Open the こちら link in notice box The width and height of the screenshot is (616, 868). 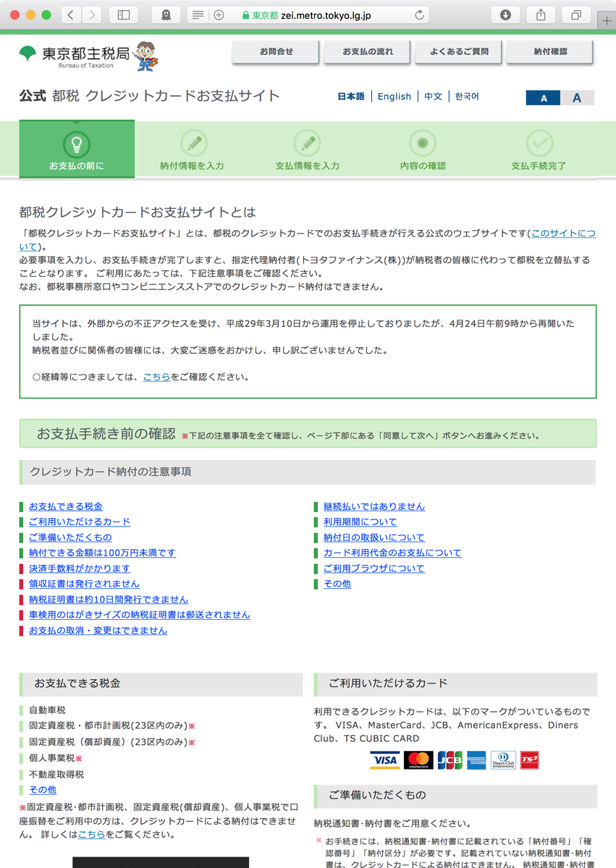tap(156, 377)
